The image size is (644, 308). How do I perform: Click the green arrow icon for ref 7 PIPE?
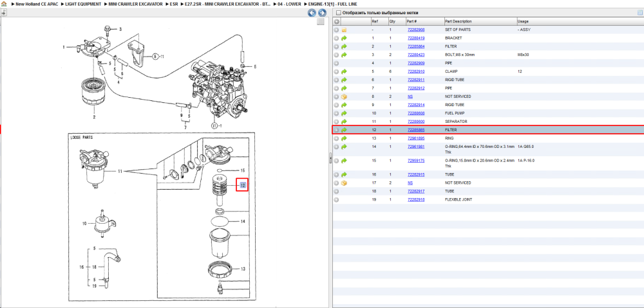pyautogui.click(x=344, y=88)
